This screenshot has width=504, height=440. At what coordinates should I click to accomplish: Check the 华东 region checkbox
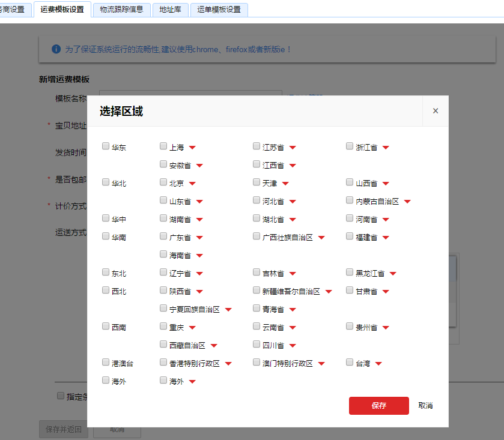tap(106, 146)
